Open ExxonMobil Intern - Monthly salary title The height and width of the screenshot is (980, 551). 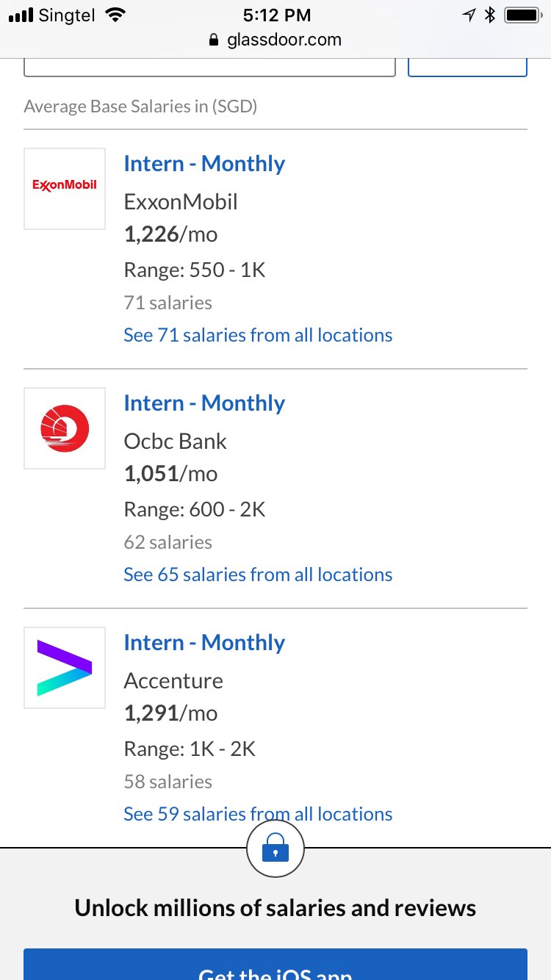204,164
